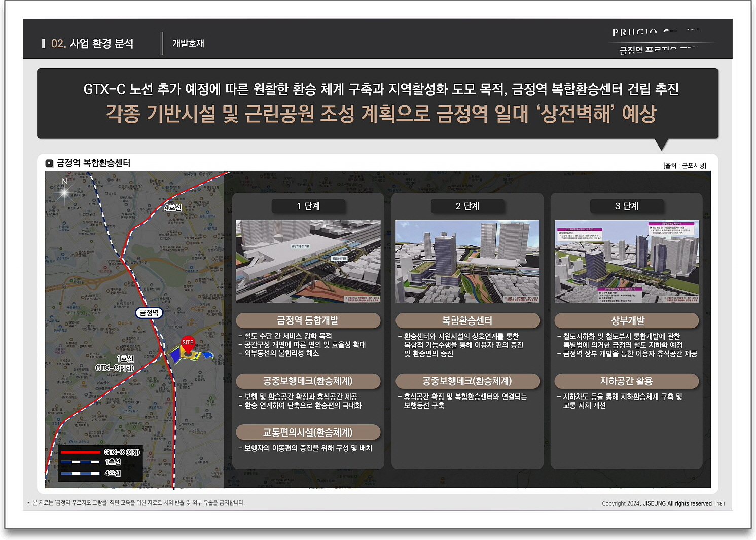The width and height of the screenshot is (756, 540).
Task: Click the 상부개발 pill
Action: coord(627,320)
